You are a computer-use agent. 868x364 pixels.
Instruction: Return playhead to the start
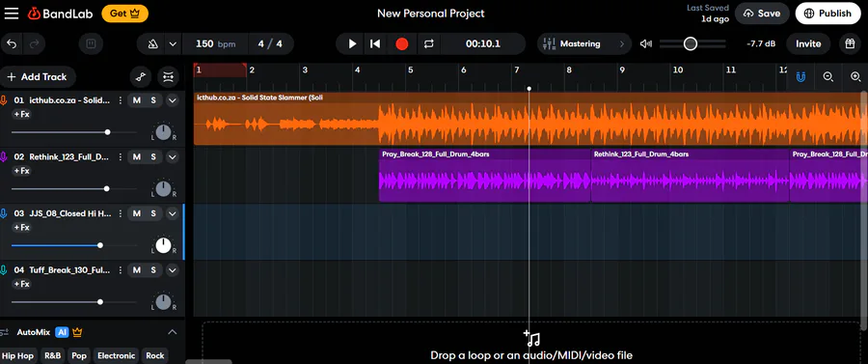pyautogui.click(x=375, y=43)
